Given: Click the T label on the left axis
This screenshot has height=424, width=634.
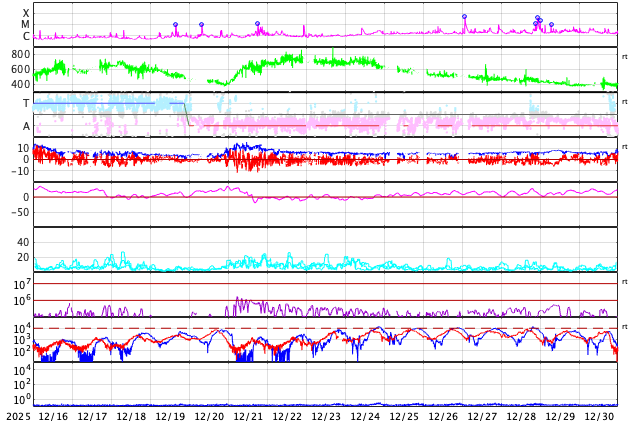Looking at the screenshot, I should click(26, 103).
